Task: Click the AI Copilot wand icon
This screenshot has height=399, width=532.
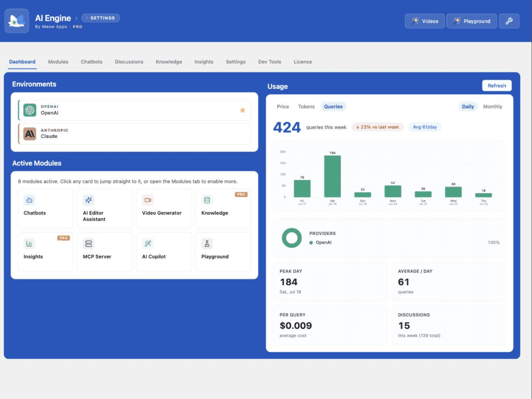Action: (x=148, y=244)
